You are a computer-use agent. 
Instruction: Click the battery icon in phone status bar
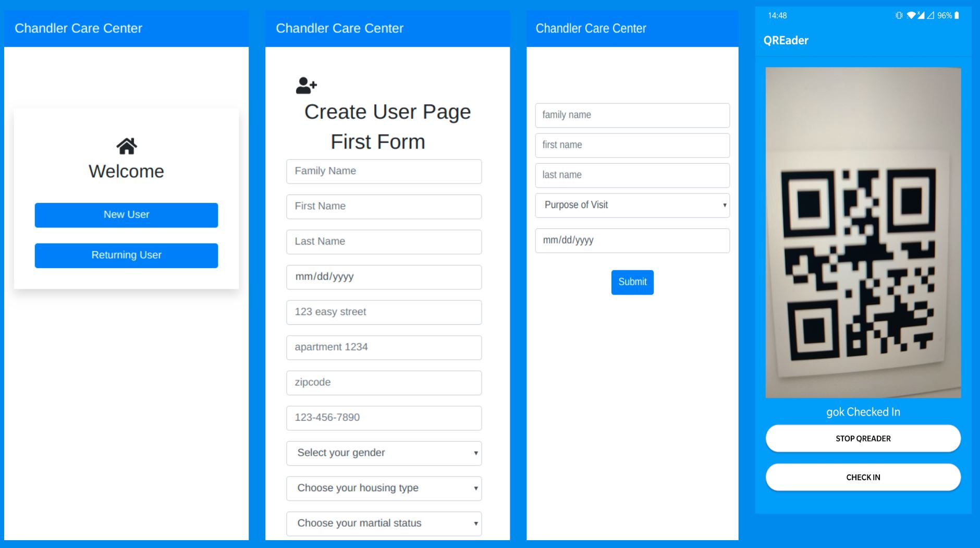point(957,16)
